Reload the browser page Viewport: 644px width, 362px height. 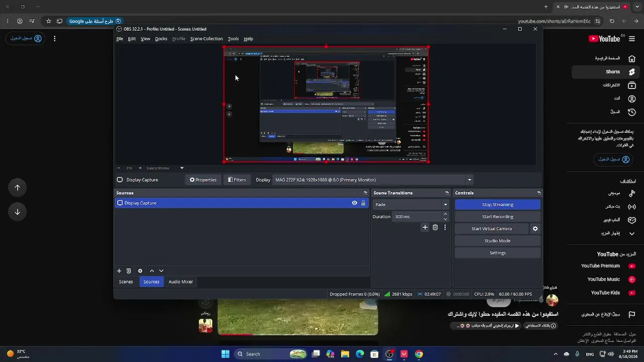(x=612, y=21)
